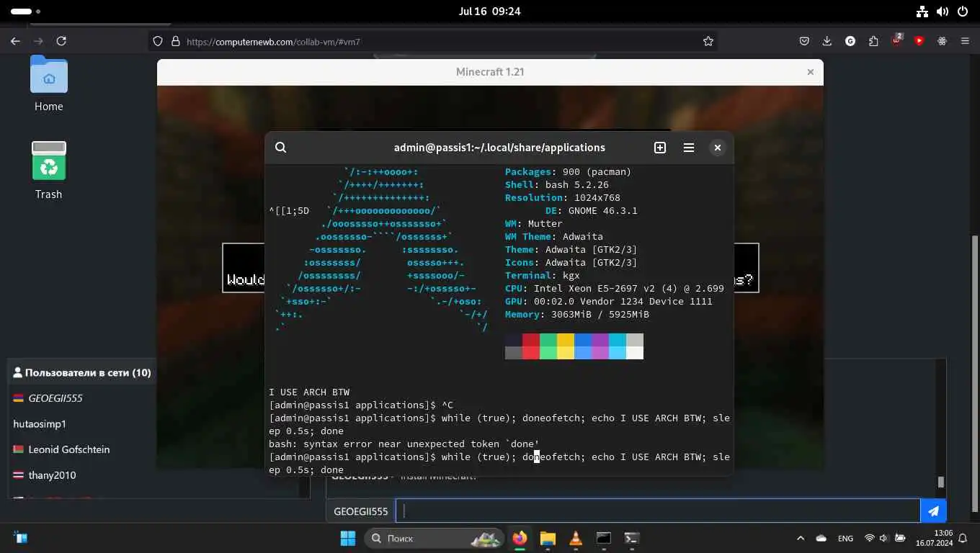Search in the terminal window
980x553 pixels.
click(x=281, y=147)
